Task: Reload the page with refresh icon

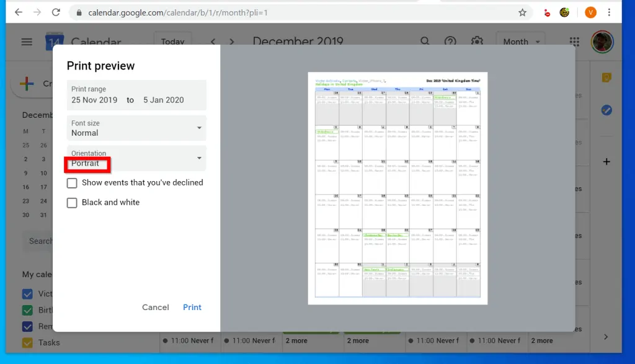Action: (56, 12)
